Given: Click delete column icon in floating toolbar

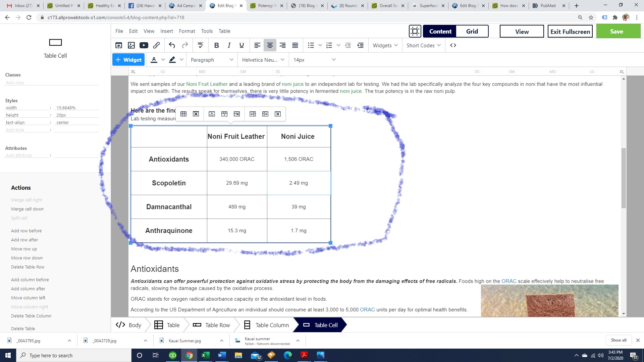Looking at the screenshot, I should pyautogui.click(x=278, y=114).
